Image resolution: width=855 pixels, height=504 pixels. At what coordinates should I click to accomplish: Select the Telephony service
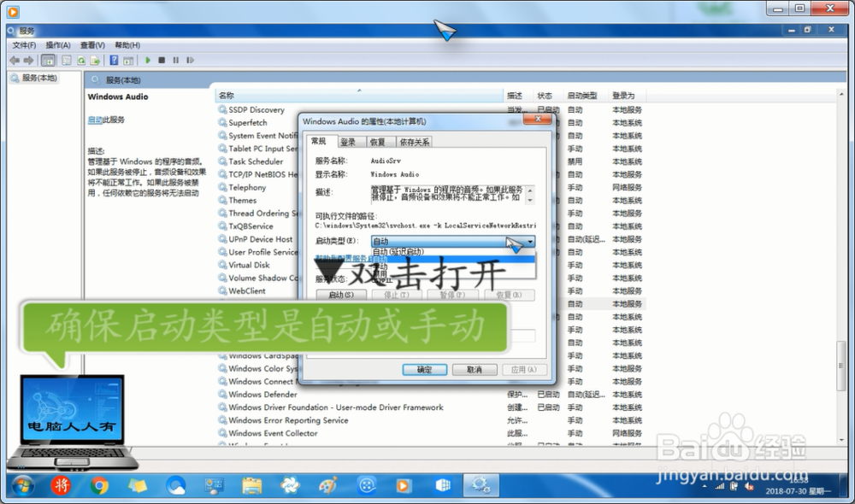pos(247,187)
